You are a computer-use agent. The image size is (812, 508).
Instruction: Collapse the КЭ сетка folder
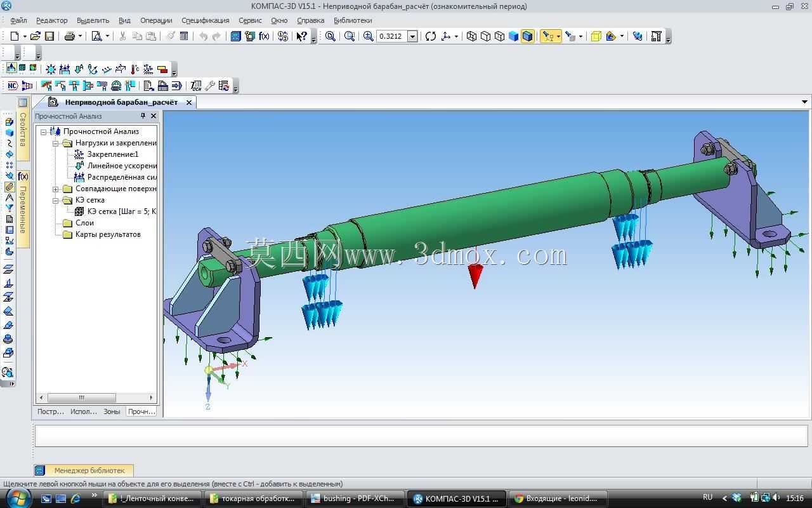(56, 200)
